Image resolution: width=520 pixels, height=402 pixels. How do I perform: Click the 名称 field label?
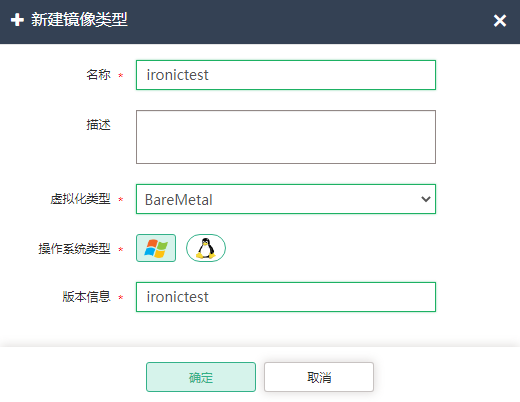98,75
